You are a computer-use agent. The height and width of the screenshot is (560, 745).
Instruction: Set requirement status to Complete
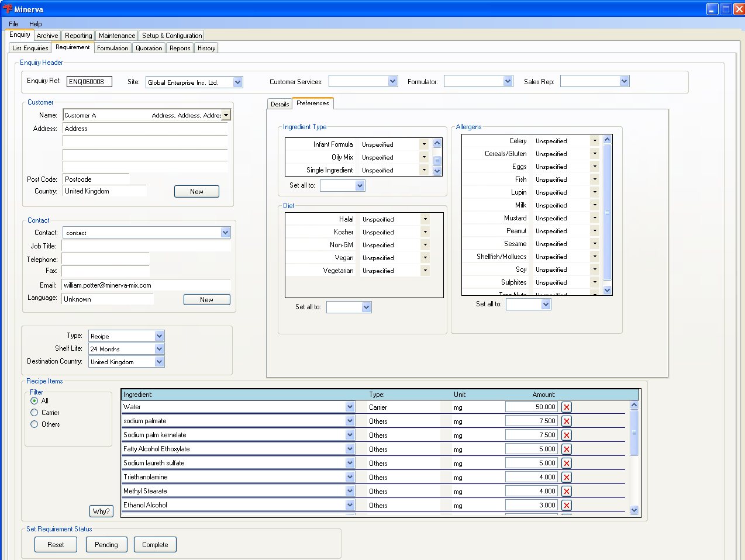(x=155, y=545)
